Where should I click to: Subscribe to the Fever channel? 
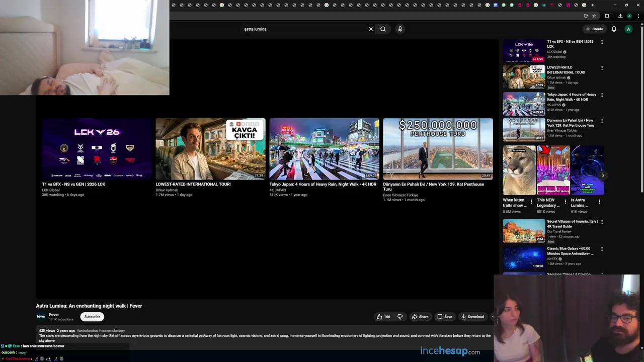[92, 317]
